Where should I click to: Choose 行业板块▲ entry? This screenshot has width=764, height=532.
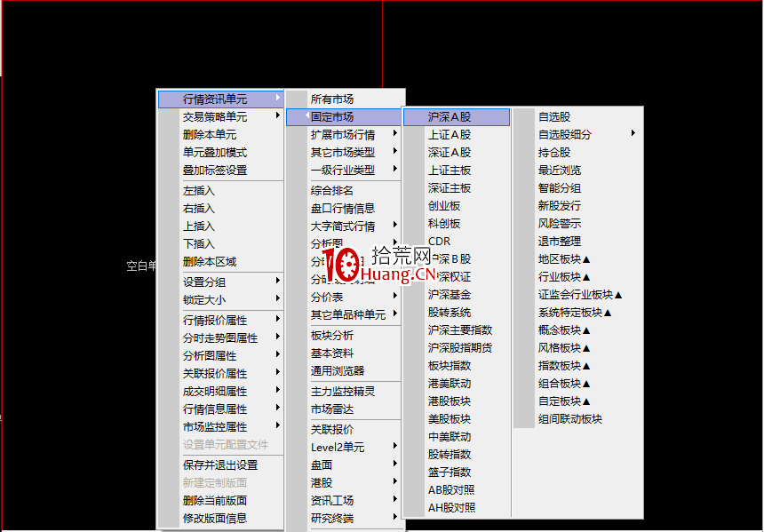[x=577, y=277]
